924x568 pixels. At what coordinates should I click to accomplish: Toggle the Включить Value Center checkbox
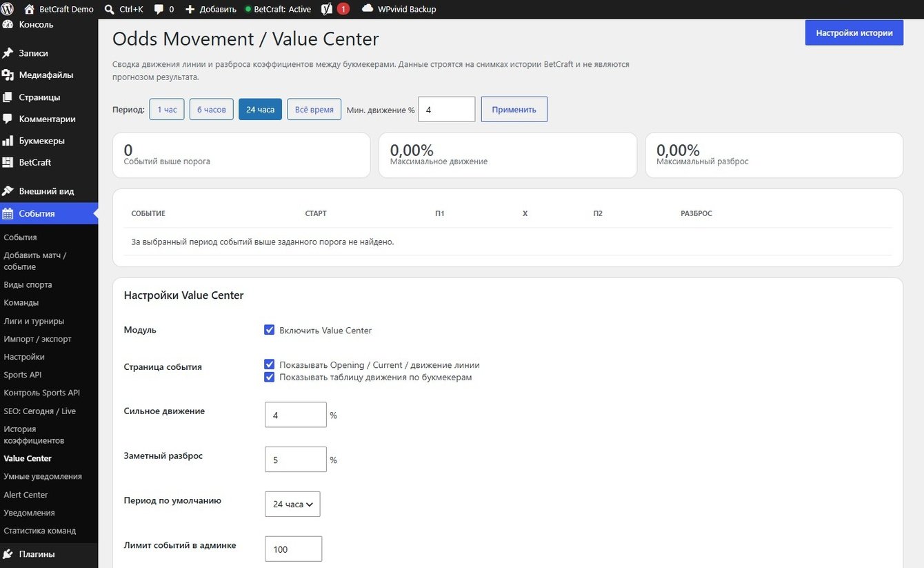(x=270, y=330)
